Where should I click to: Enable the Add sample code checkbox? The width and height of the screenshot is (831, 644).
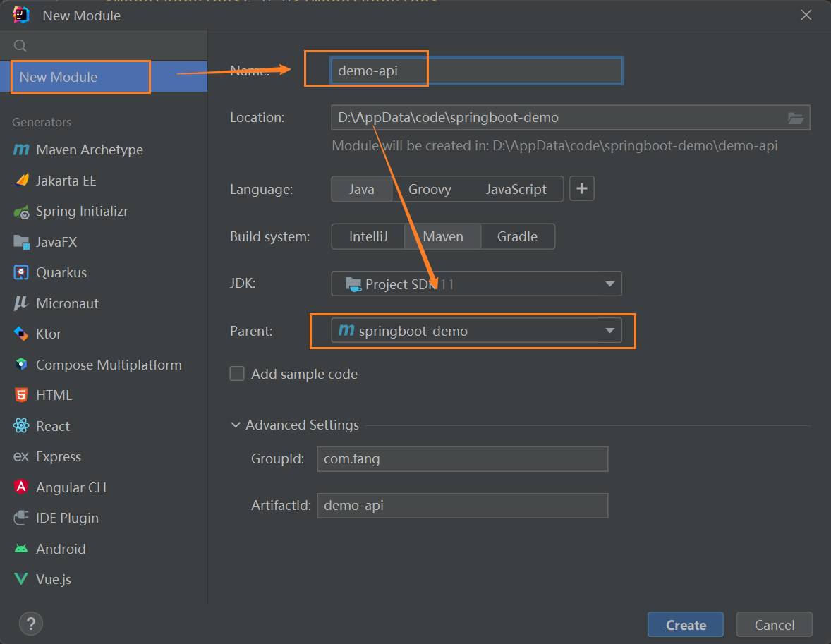(x=237, y=374)
